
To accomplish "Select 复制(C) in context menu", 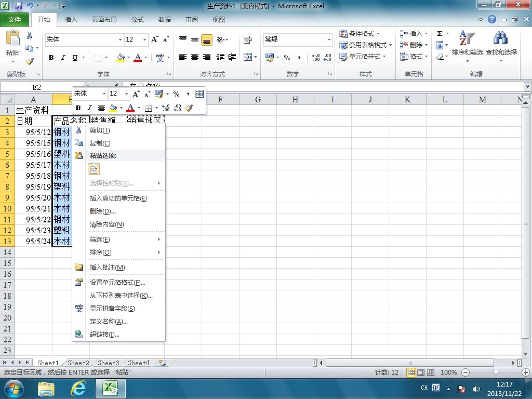I will pos(119,143).
